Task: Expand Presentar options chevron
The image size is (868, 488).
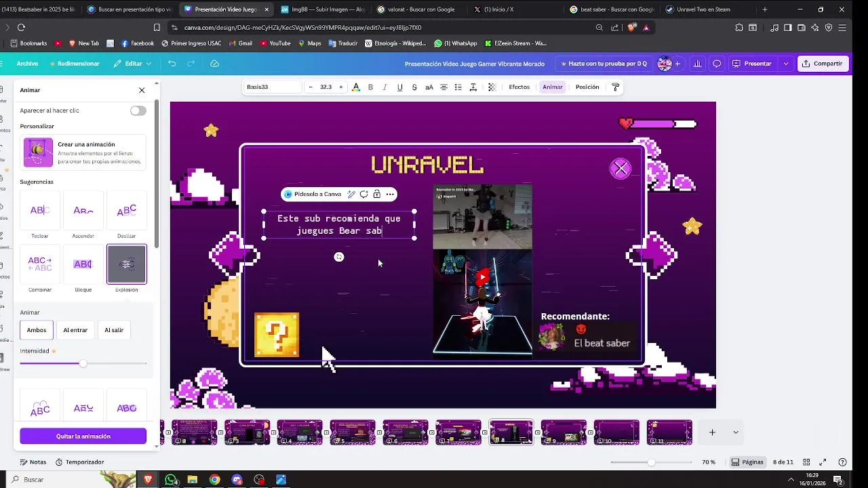Action: (786, 64)
